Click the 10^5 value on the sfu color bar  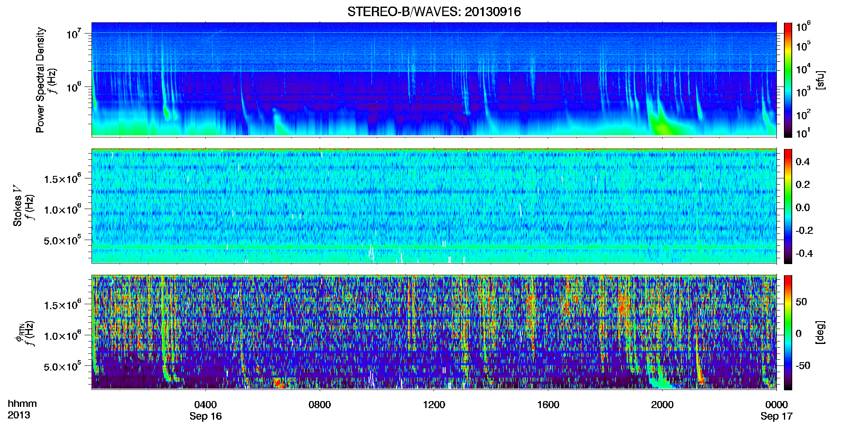click(x=803, y=46)
